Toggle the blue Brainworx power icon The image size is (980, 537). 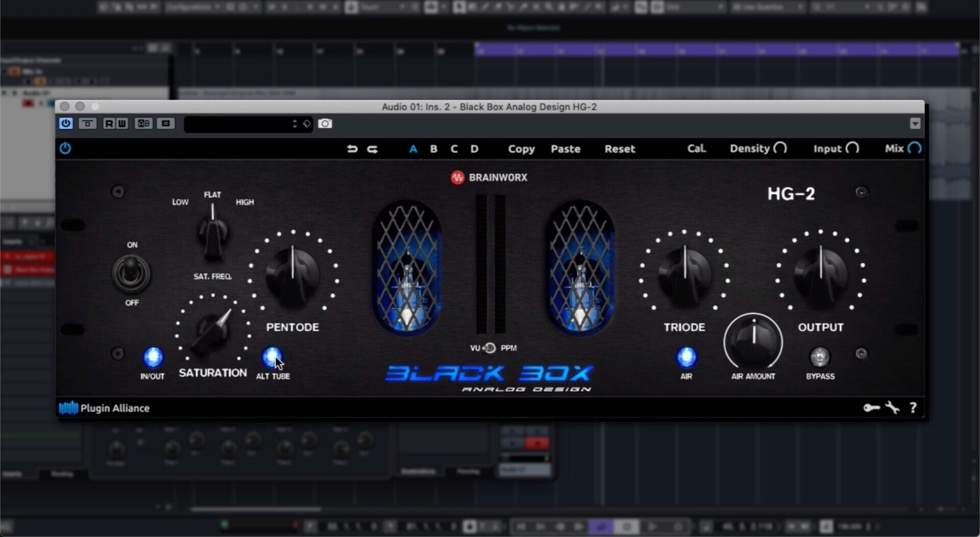pyautogui.click(x=65, y=149)
